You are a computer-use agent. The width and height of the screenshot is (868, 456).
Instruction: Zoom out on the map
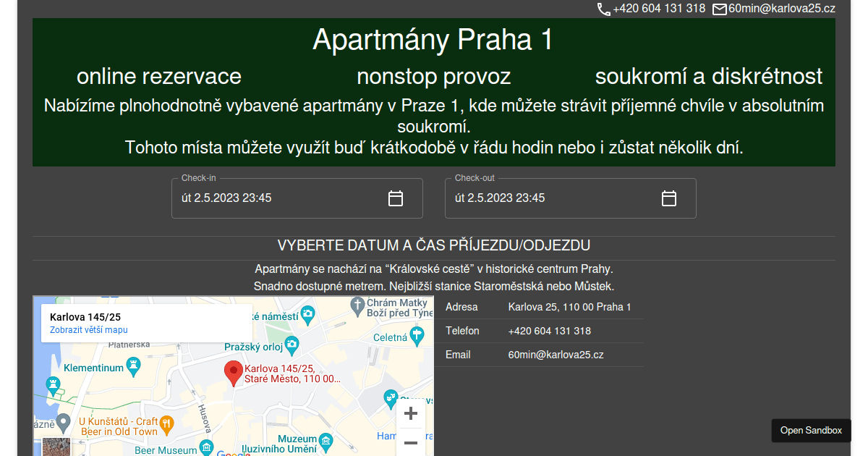pos(411,442)
